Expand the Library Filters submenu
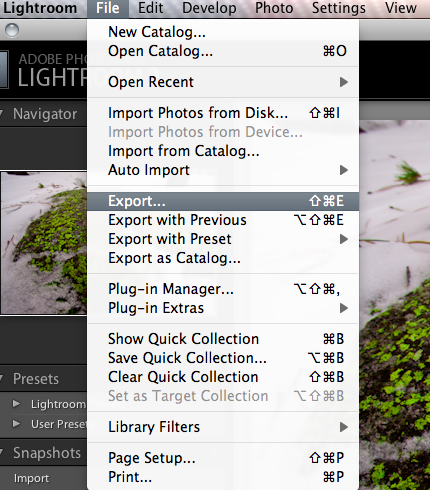430x490 pixels. pos(223,427)
